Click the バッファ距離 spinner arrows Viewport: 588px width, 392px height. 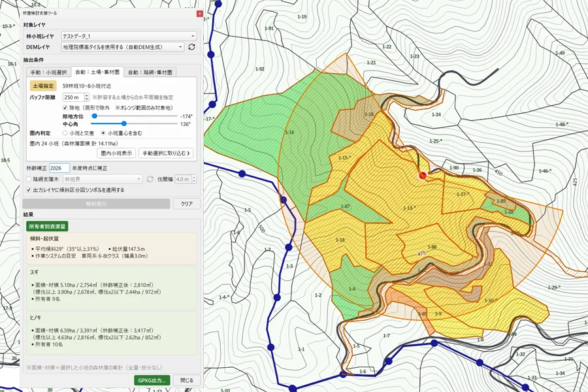tap(87, 97)
